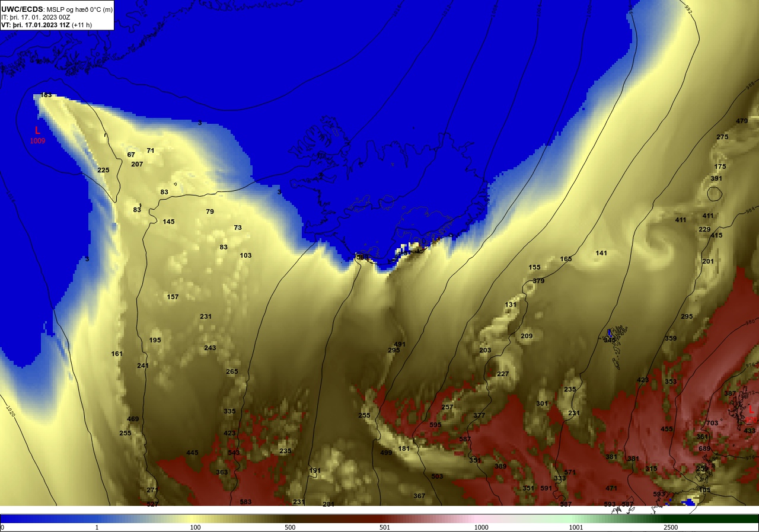Click the height value 367
Image resolution: width=759 pixels, height=532 pixels.
[419, 496]
